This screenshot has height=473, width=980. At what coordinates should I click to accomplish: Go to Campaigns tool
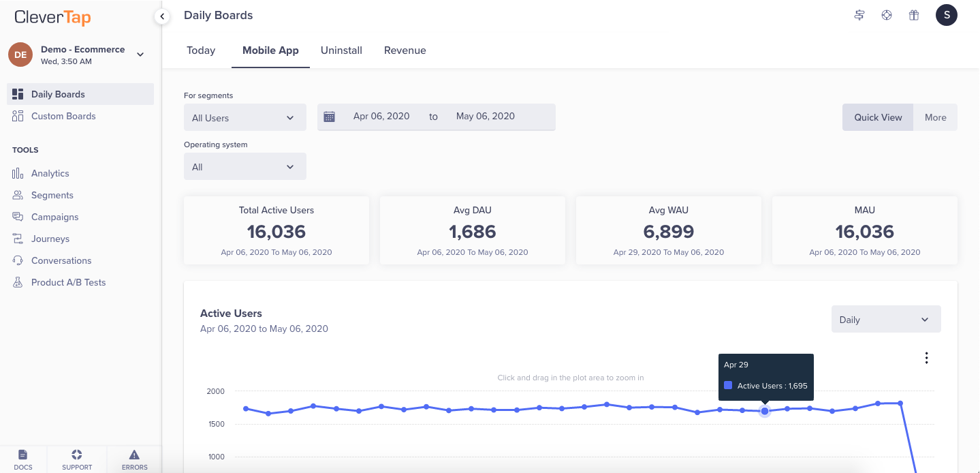coord(55,217)
